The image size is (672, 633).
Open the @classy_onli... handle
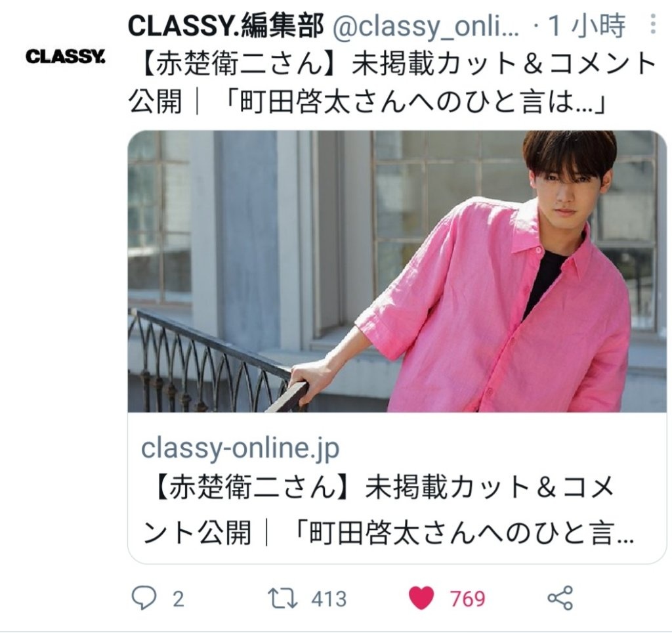(425, 26)
